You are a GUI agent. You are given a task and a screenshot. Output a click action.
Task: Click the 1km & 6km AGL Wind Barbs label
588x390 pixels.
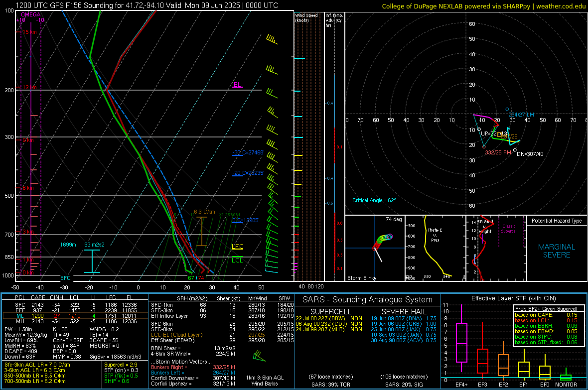pos(265,381)
